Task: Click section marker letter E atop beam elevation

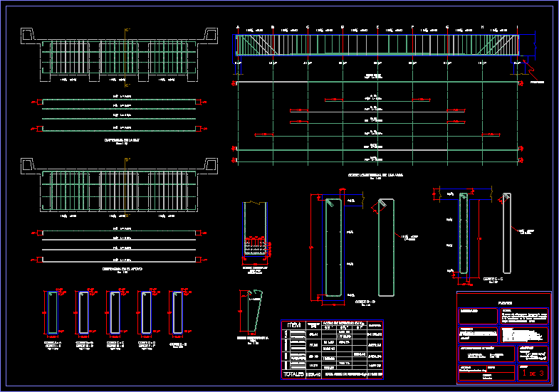Action: point(377,27)
